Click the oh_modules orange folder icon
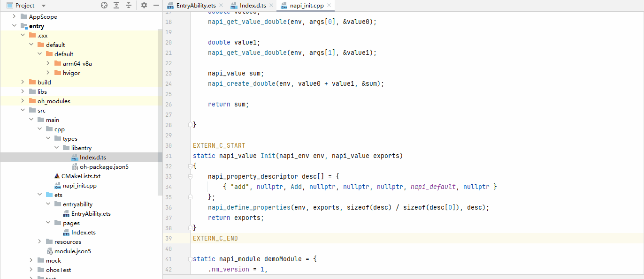Image resolution: width=644 pixels, height=279 pixels. [x=32, y=101]
